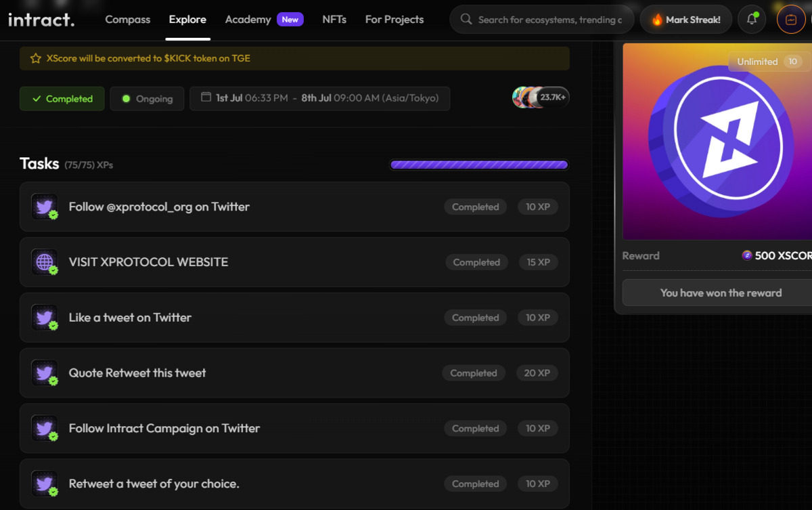
Task: Click Twitter icon for Follow @xprotocol_org task
Action: 45,207
